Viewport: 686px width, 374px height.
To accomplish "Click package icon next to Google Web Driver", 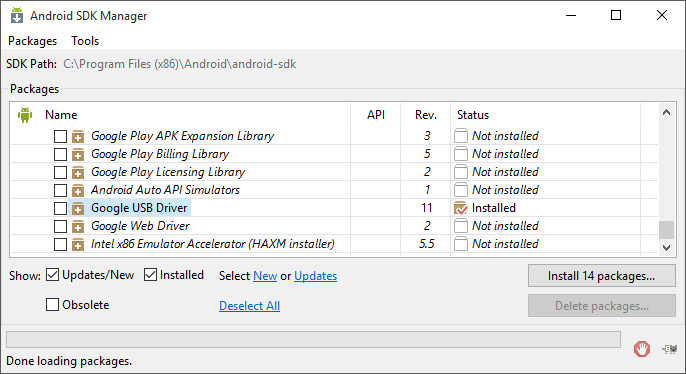I will tap(78, 226).
